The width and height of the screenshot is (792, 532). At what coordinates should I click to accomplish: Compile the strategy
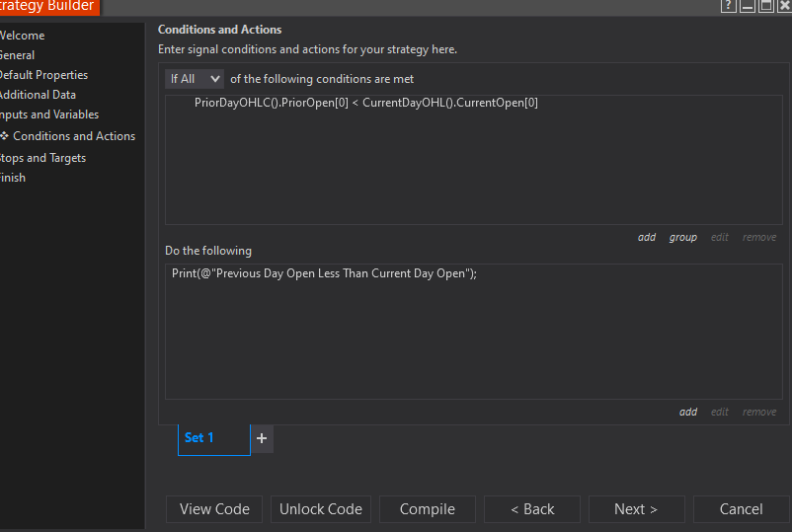click(428, 509)
